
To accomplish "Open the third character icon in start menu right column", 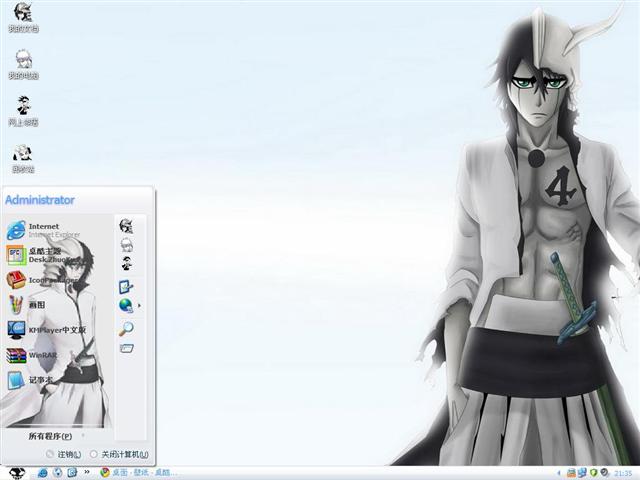I will (x=127, y=263).
